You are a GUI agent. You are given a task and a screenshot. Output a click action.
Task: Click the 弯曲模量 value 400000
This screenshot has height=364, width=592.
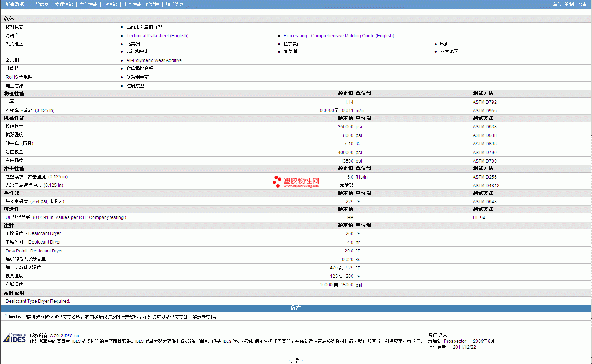tap(345, 153)
